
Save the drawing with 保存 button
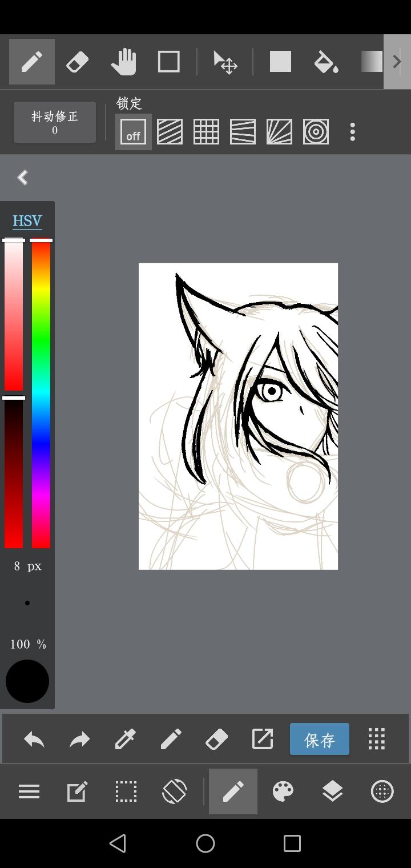pos(320,739)
